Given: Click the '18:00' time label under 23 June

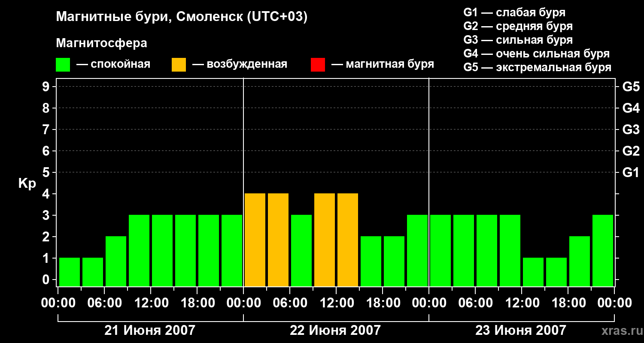Looking at the screenshot, I should 568,303.
